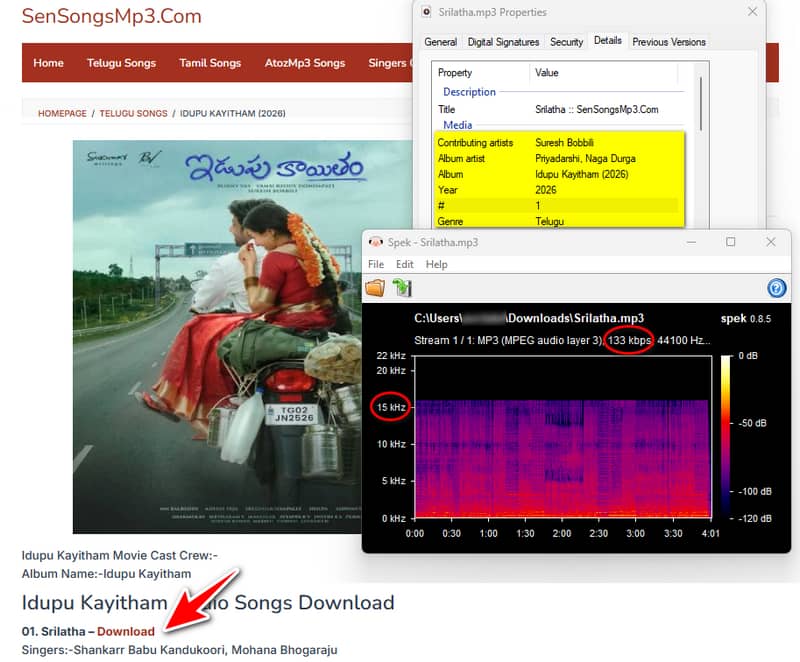Go to Home in site navigation
The height and width of the screenshot is (662, 800).
48,63
